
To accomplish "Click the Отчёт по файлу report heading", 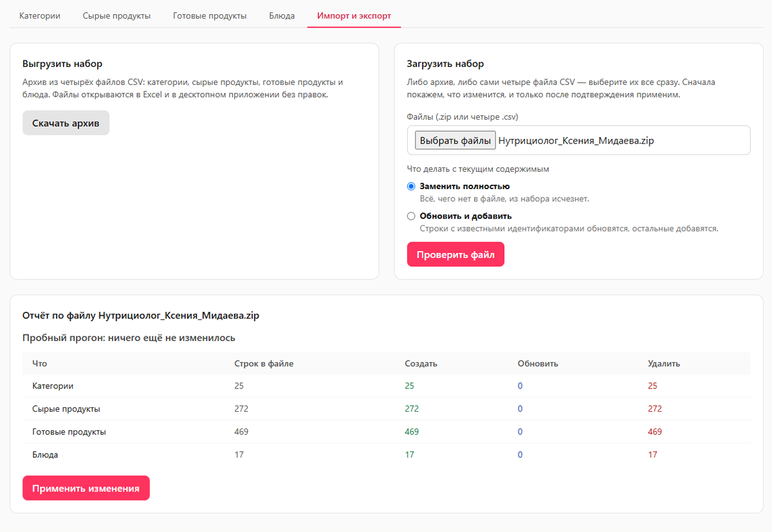I will point(141,315).
